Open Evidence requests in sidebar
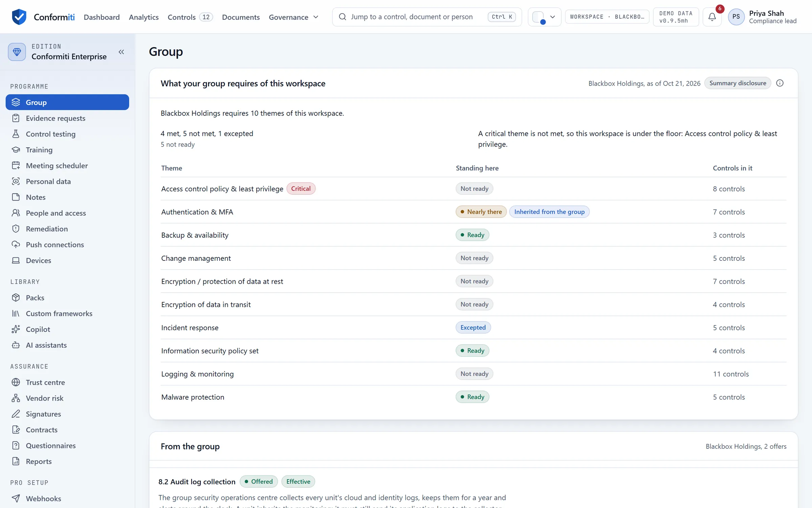812x508 pixels. point(67,118)
